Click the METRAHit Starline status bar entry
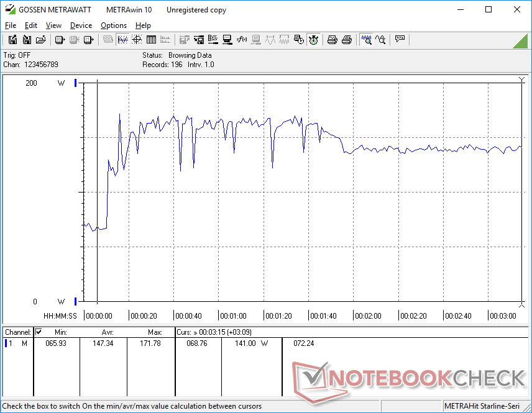The image size is (532, 413). [x=482, y=406]
